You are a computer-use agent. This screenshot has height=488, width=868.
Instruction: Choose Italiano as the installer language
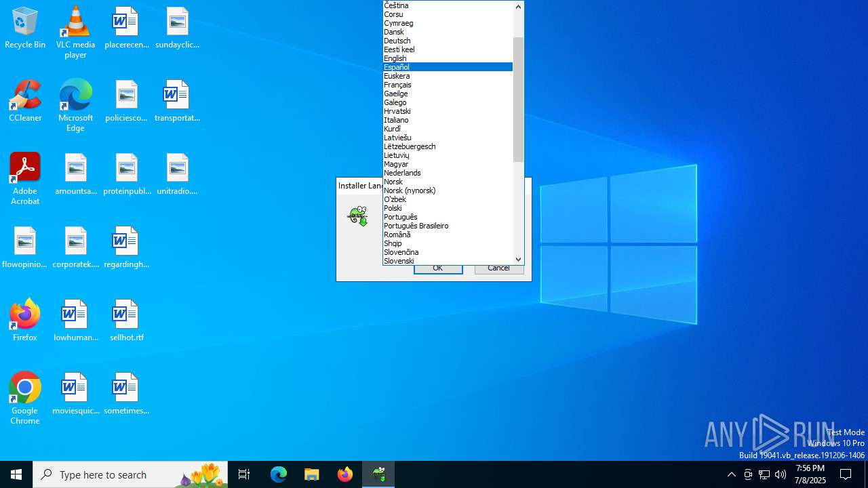(x=448, y=120)
